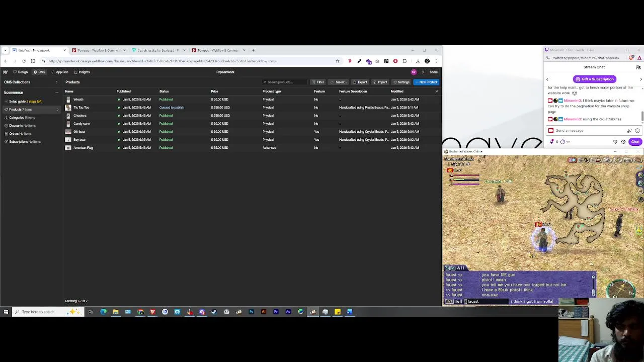Go back in the browser

coord(6,61)
